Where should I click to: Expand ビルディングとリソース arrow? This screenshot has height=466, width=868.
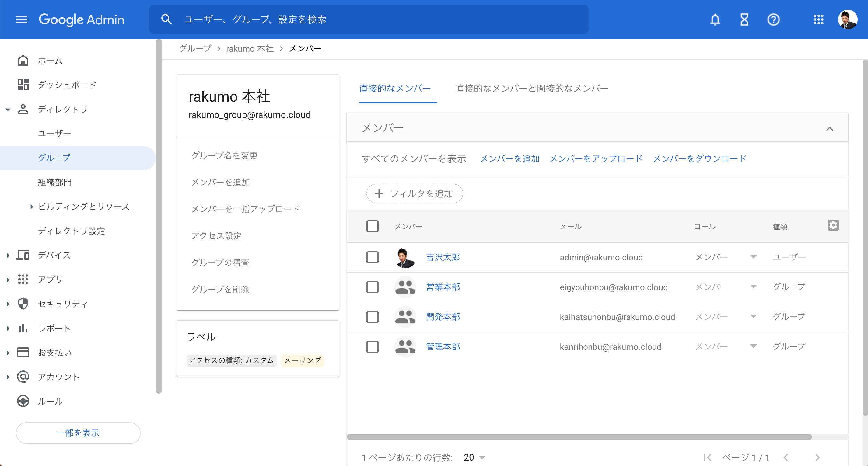31,207
